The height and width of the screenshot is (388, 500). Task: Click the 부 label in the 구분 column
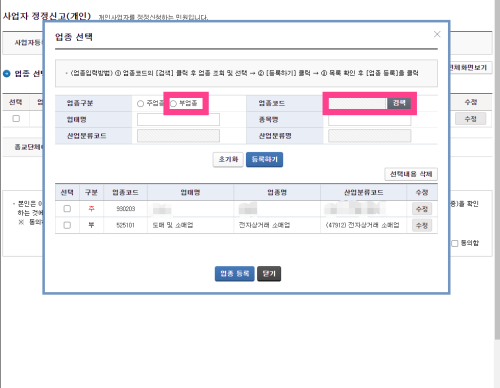click(x=91, y=225)
